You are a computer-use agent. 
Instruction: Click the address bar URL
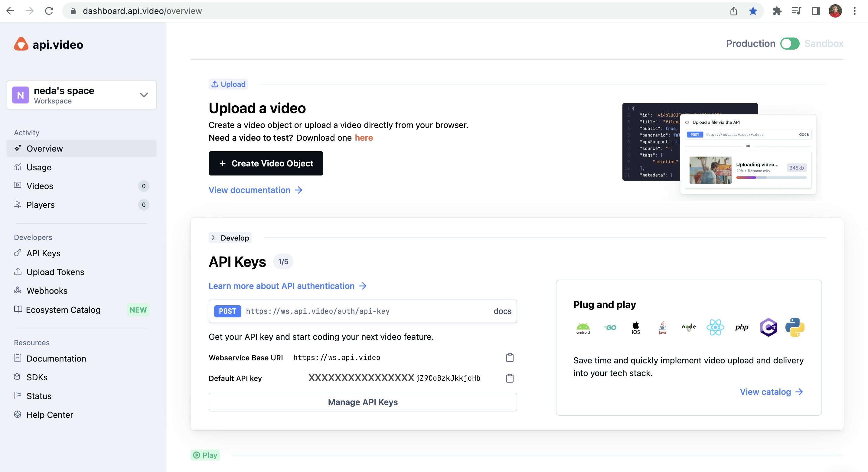(142, 11)
